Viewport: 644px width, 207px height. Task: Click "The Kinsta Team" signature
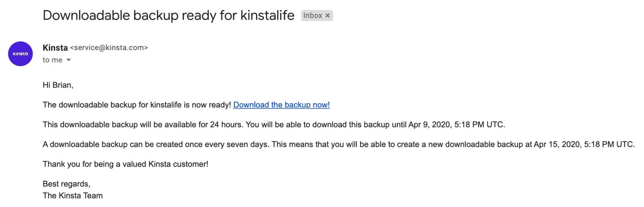(x=73, y=195)
